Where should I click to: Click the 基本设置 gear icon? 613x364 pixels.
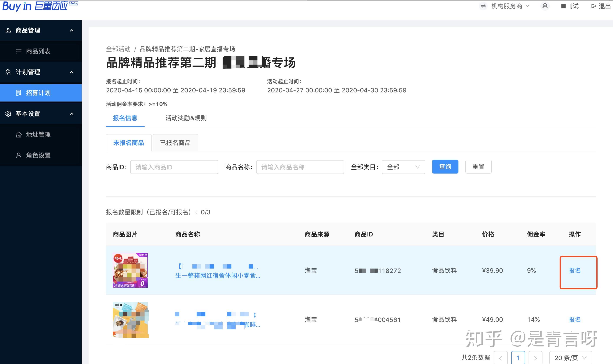8,114
